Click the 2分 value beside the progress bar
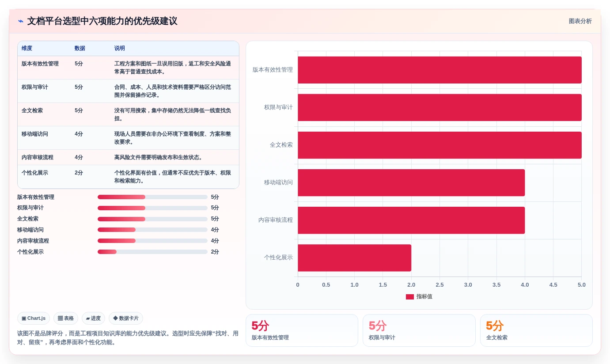The width and height of the screenshot is (610, 364). coord(215,252)
